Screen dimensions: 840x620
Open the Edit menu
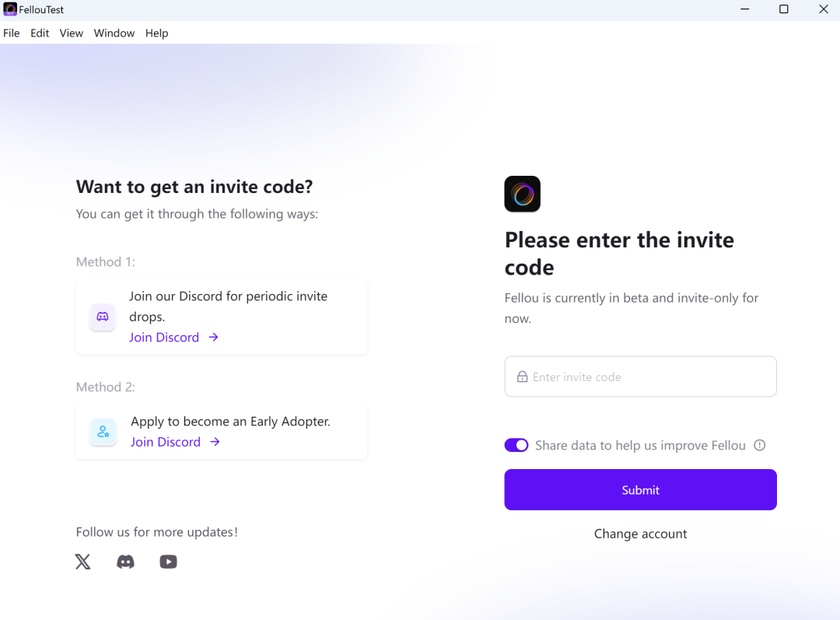click(40, 33)
